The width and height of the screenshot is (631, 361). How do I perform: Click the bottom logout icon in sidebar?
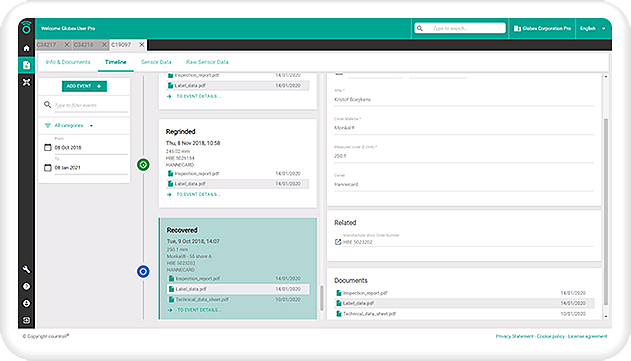[x=26, y=320]
